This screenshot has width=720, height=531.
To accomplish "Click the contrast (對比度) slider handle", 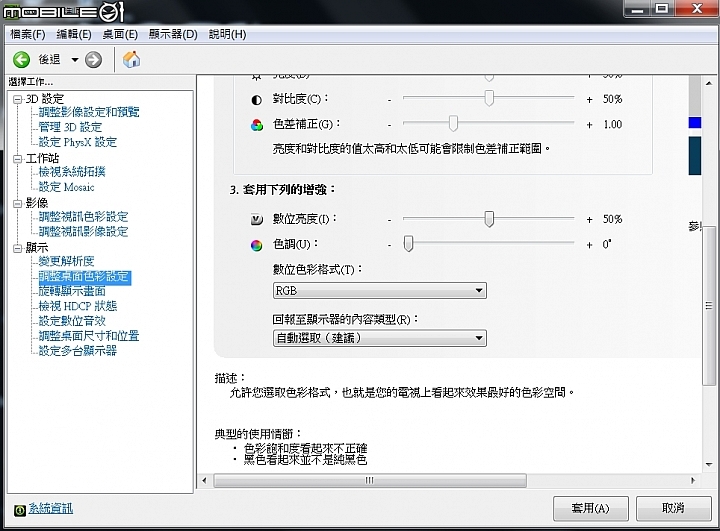I will 489,98.
